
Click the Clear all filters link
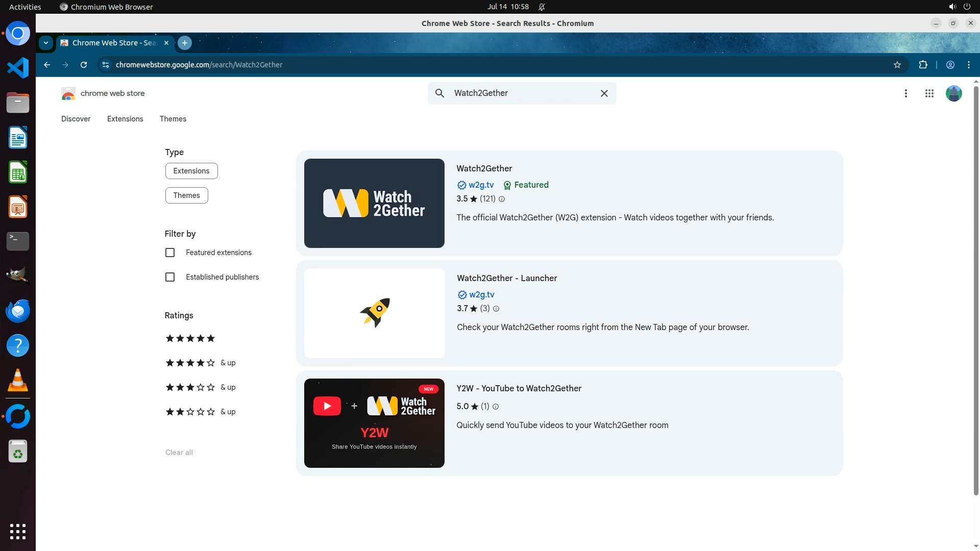(179, 453)
